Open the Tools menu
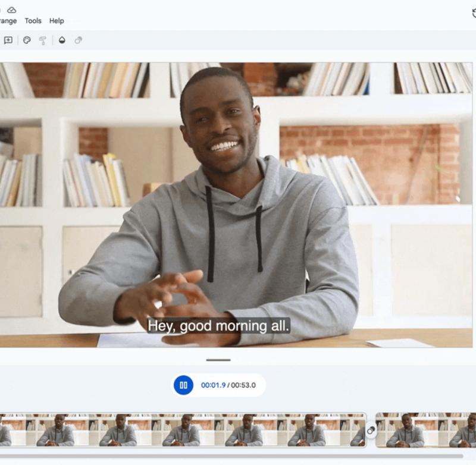Screen dimensions: 476x465 point(33,20)
